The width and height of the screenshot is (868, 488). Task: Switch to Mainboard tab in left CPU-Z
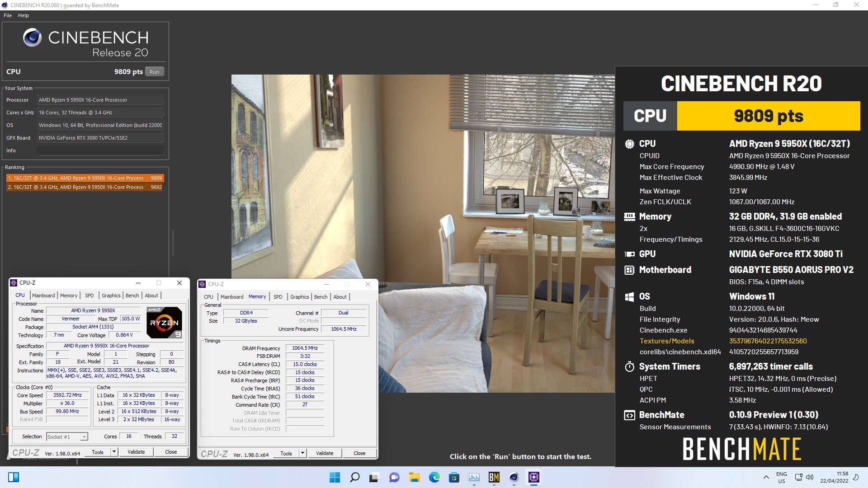(x=43, y=296)
